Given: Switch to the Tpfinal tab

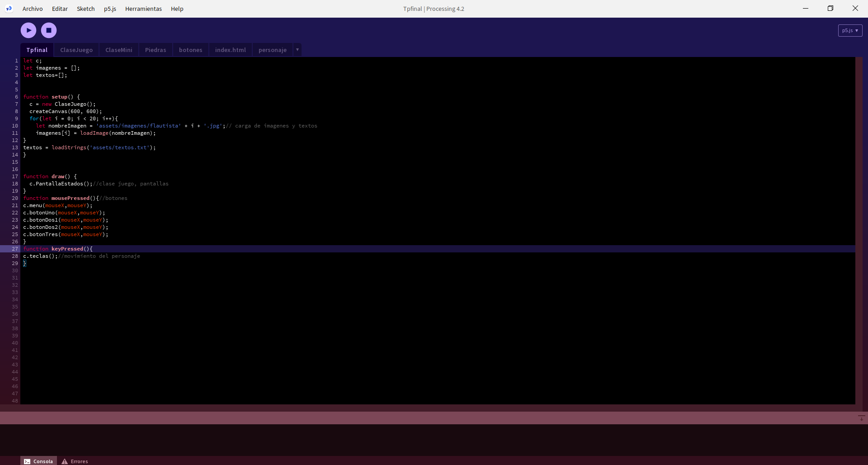Looking at the screenshot, I should point(37,50).
